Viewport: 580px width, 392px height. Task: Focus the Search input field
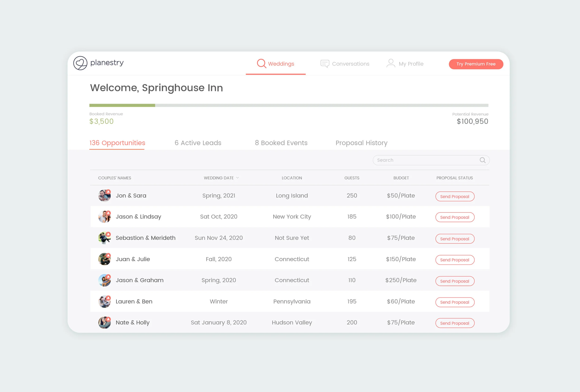tap(431, 160)
